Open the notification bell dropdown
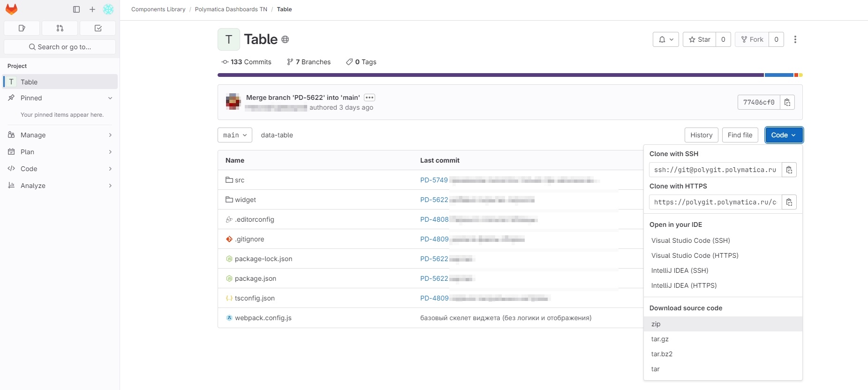This screenshot has width=868, height=390. [665, 39]
